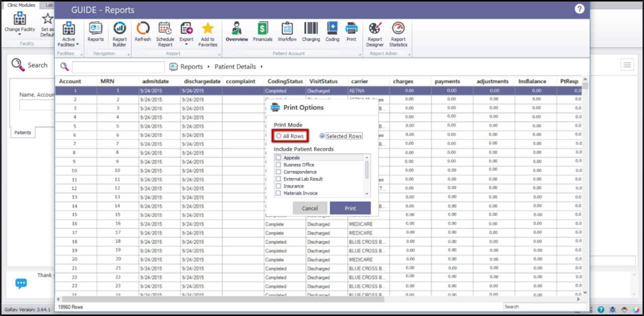Screen dimensions: 644x316
Task: Click the Print ribbon icon
Action: tap(352, 32)
